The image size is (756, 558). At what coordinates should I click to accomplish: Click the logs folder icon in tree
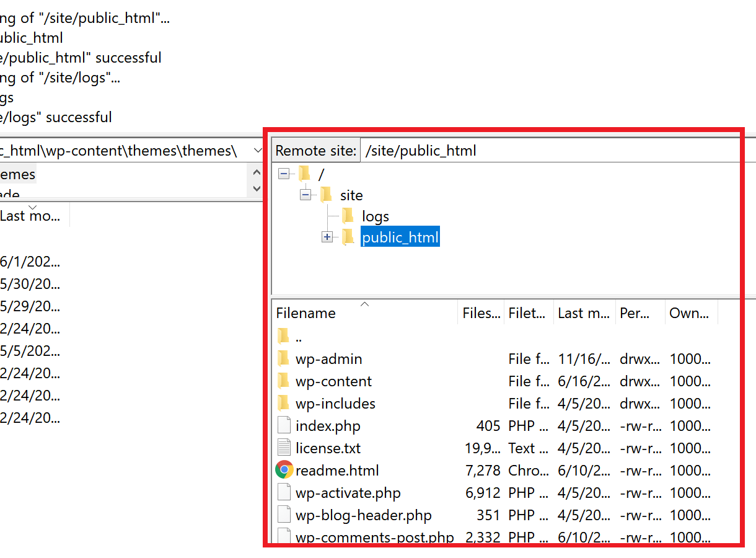point(348,216)
